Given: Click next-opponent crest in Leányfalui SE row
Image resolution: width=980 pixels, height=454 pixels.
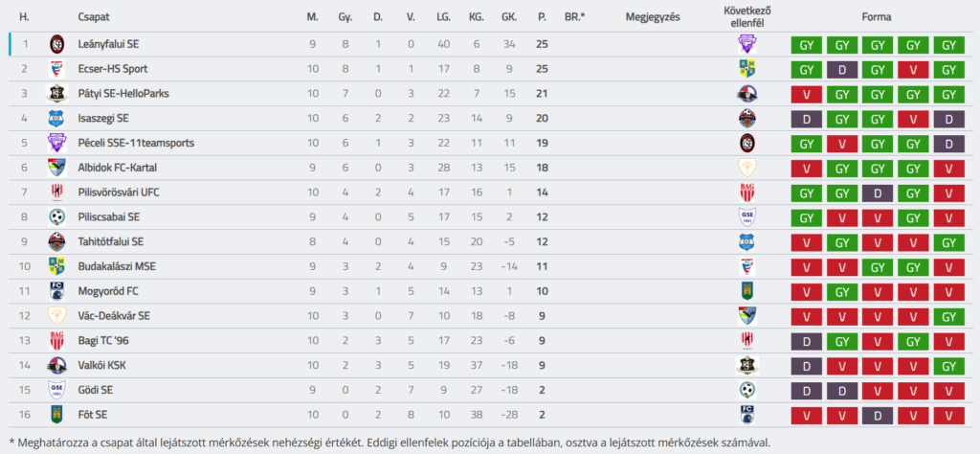Looking at the screenshot, I should tap(746, 44).
